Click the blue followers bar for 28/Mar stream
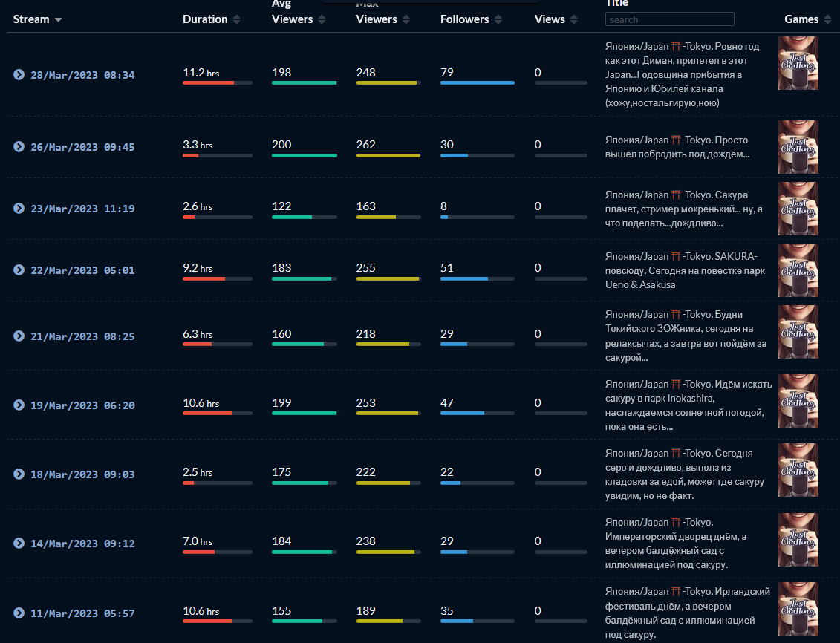The height and width of the screenshot is (643, 840). (x=478, y=83)
